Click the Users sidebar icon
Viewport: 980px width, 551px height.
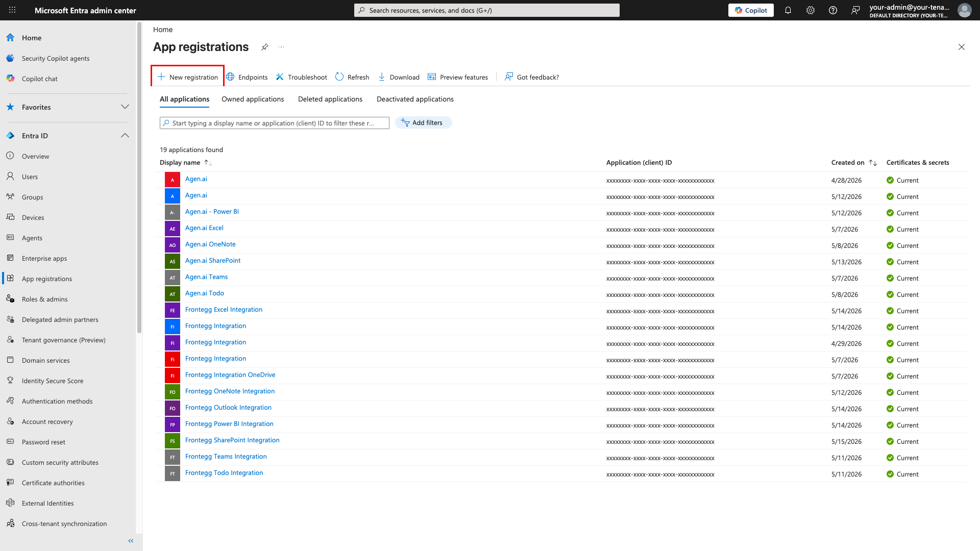click(x=10, y=177)
